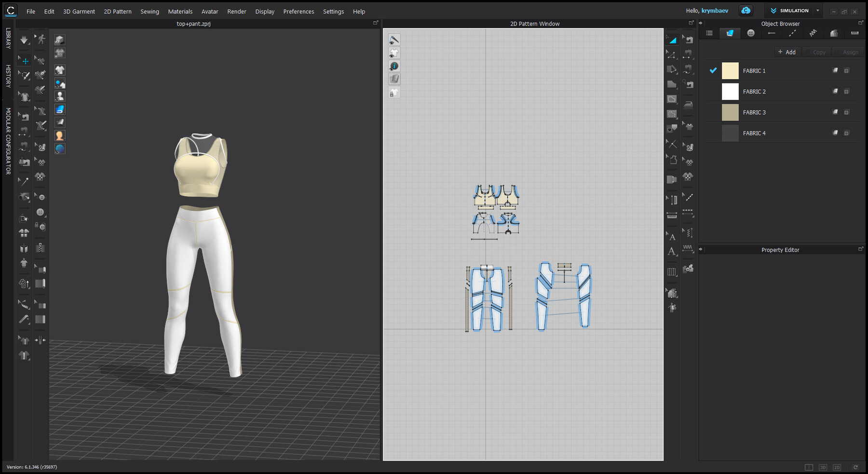Screen dimensions: 868x474
Task: Open the Avatar menu
Action: (210, 12)
